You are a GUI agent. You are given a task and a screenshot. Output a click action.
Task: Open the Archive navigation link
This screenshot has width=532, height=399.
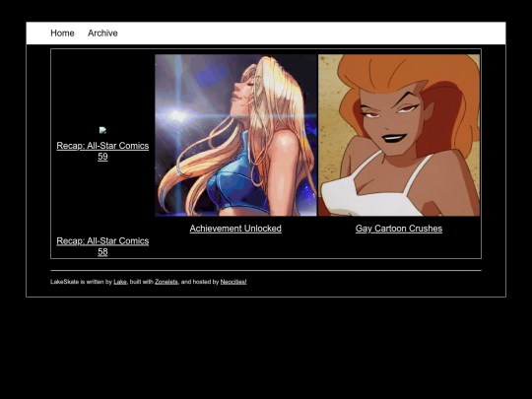click(x=102, y=33)
